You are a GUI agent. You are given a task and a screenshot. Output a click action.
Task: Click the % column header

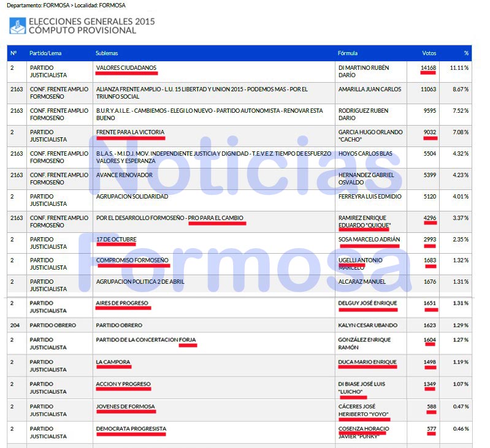click(466, 53)
